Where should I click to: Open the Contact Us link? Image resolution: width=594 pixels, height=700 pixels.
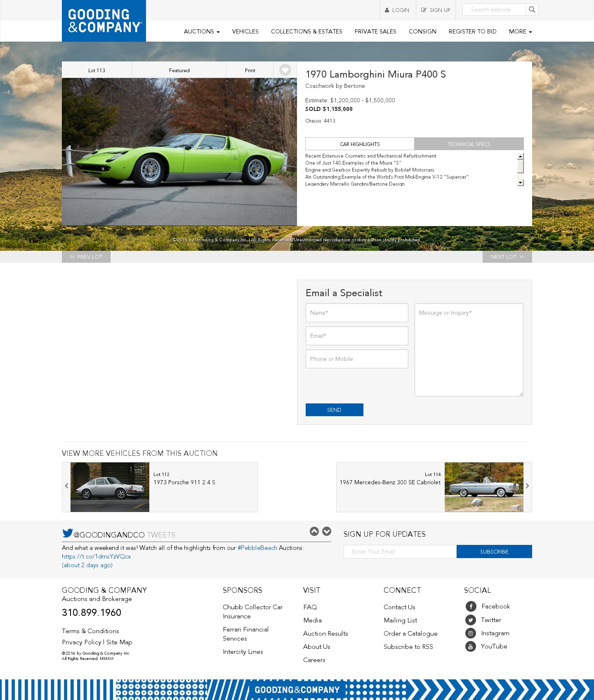[399, 607]
